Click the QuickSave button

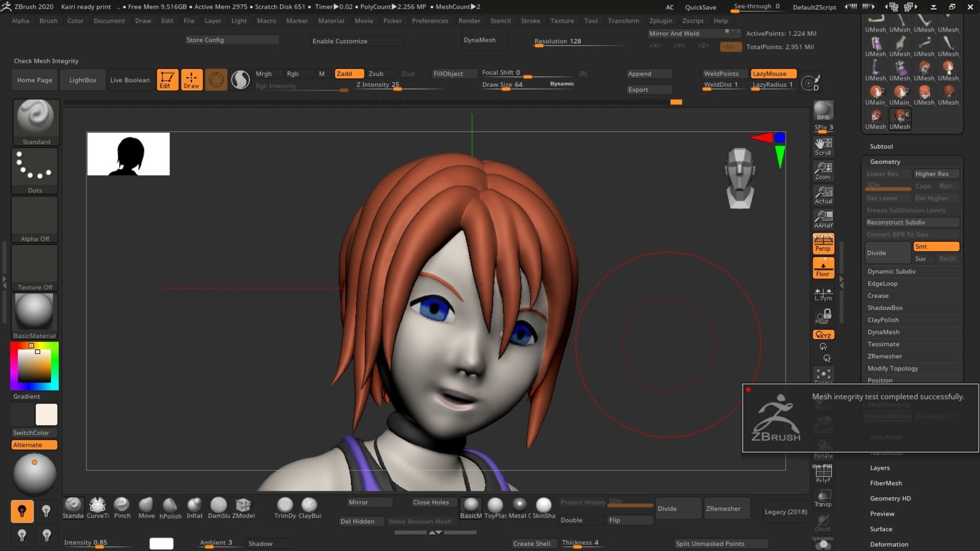click(700, 7)
